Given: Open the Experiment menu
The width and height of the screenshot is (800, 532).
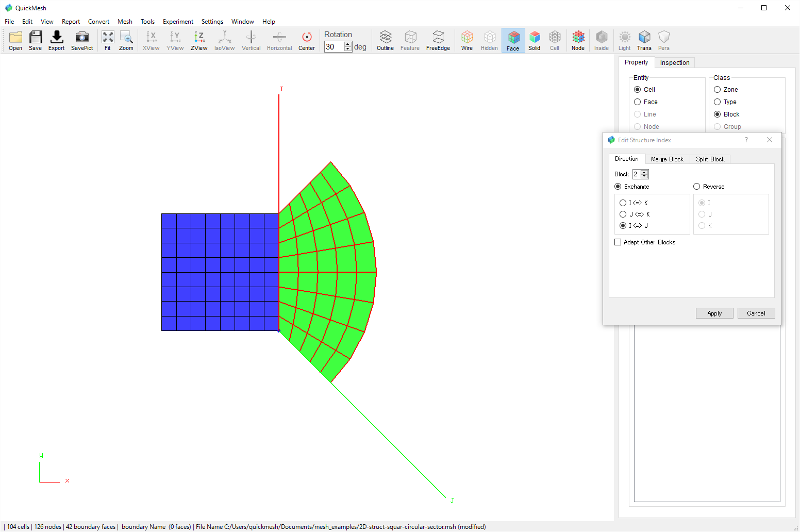Looking at the screenshot, I should click(178, 22).
